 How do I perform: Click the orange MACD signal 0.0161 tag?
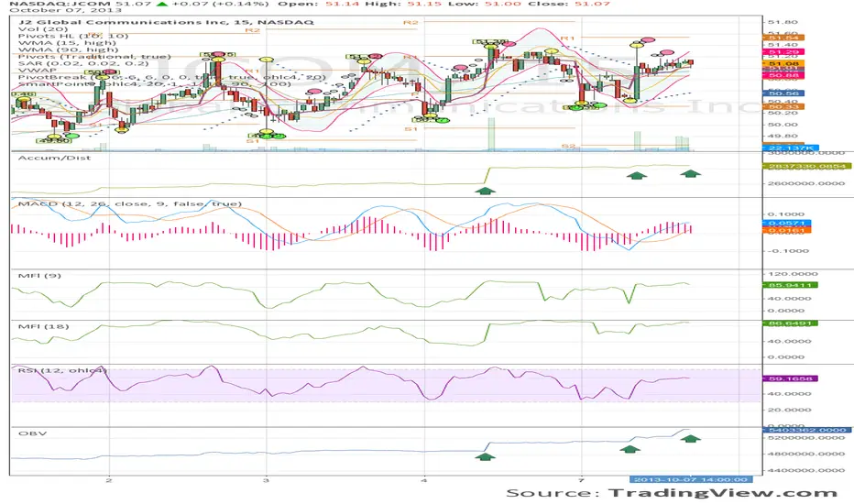tap(786, 231)
